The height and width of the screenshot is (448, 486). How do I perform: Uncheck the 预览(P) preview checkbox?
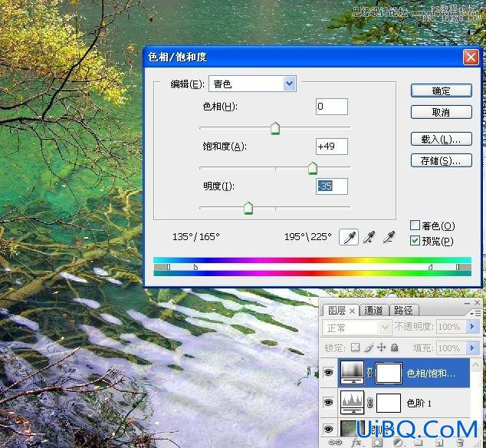[415, 240]
